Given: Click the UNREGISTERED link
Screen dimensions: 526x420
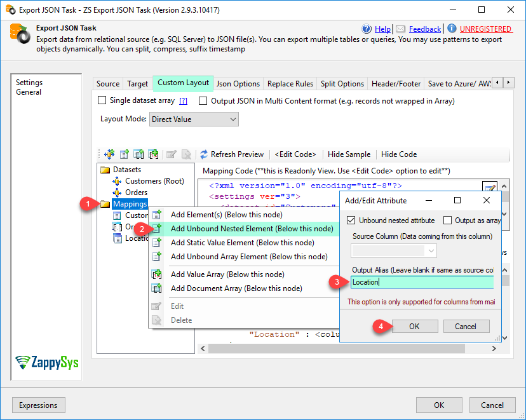Looking at the screenshot, I should [x=485, y=29].
